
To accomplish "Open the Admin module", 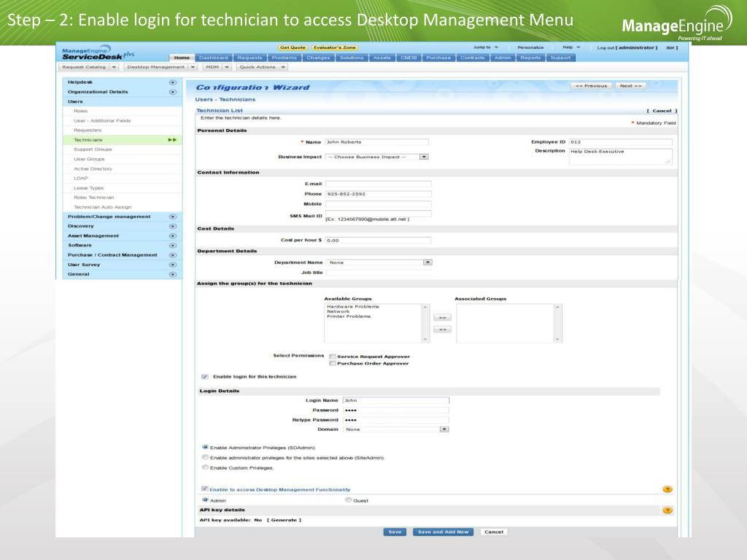I will click(x=504, y=57).
